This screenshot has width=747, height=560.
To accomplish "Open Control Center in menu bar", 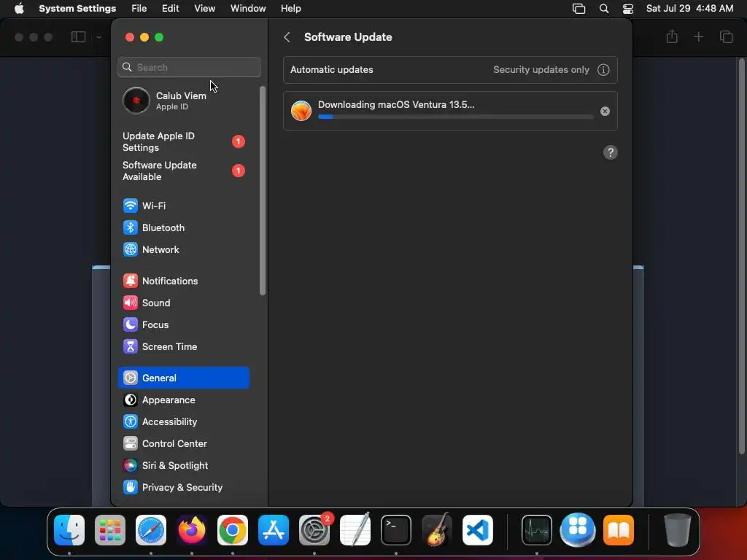I will (628, 9).
